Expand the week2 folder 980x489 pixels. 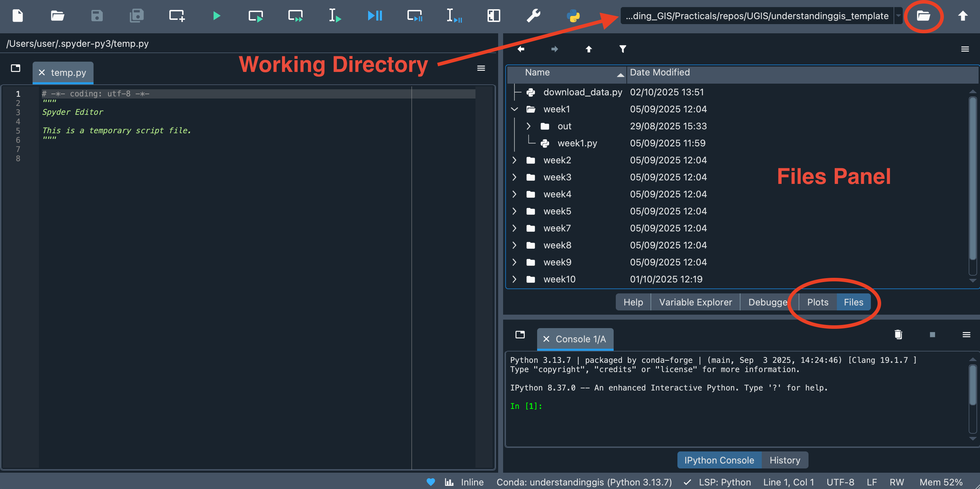coord(514,160)
